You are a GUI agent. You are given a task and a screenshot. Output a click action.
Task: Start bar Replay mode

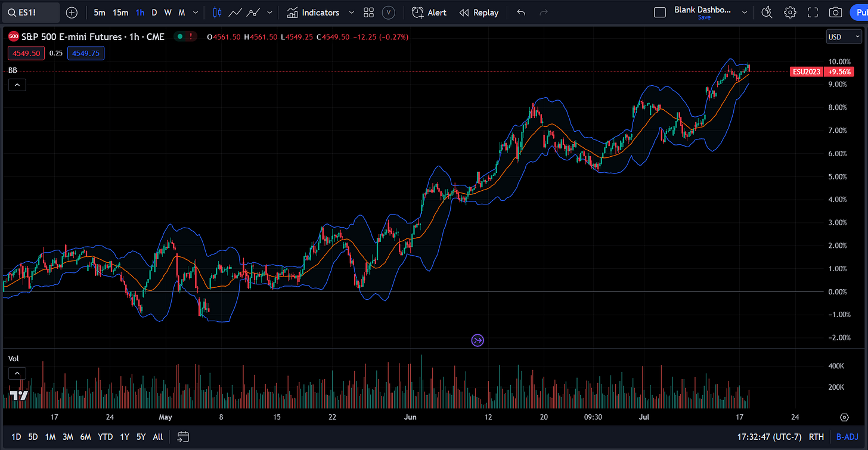(x=479, y=13)
